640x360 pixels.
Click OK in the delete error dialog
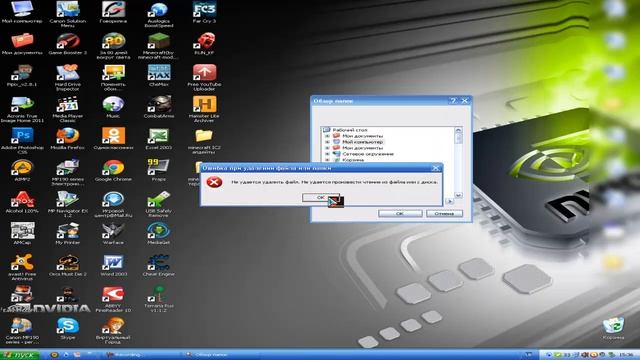click(x=321, y=198)
